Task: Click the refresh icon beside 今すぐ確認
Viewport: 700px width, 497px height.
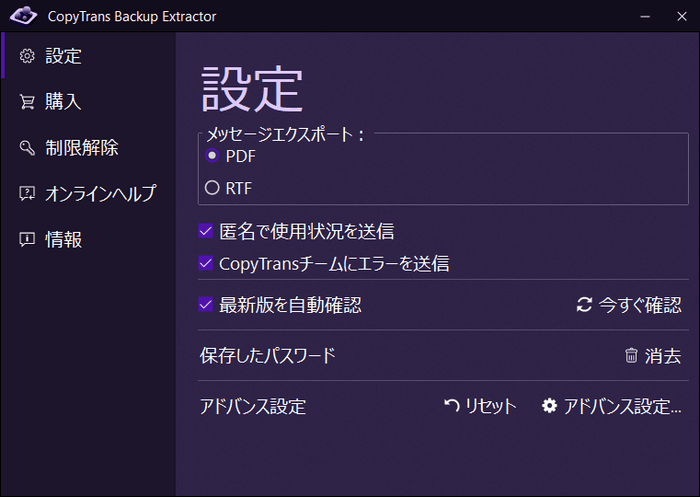Action: pyautogui.click(x=584, y=305)
